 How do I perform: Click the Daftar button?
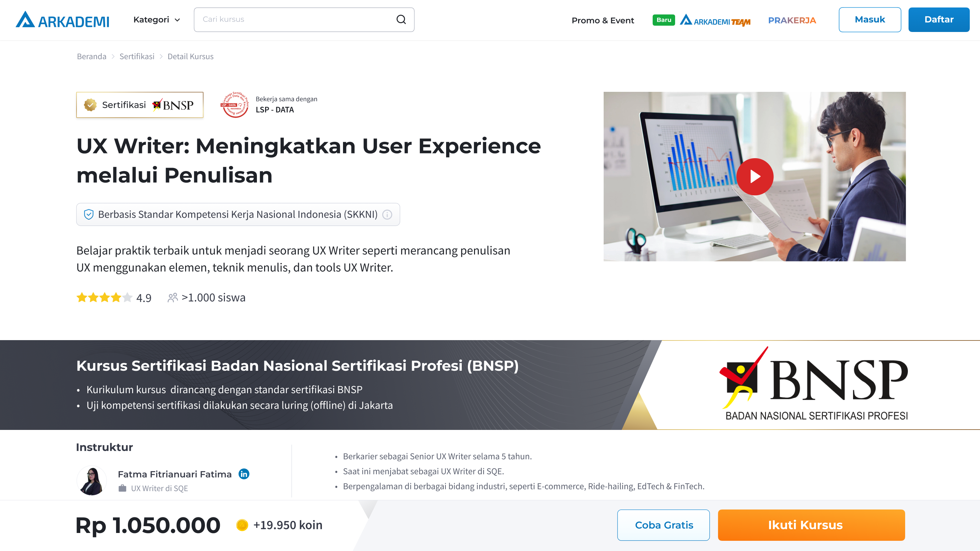coord(939,19)
